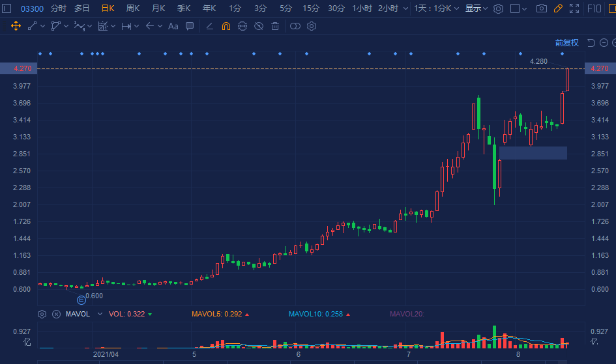Zoom out chart with minus circle
616x364 pixels.
tap(604, 43)
